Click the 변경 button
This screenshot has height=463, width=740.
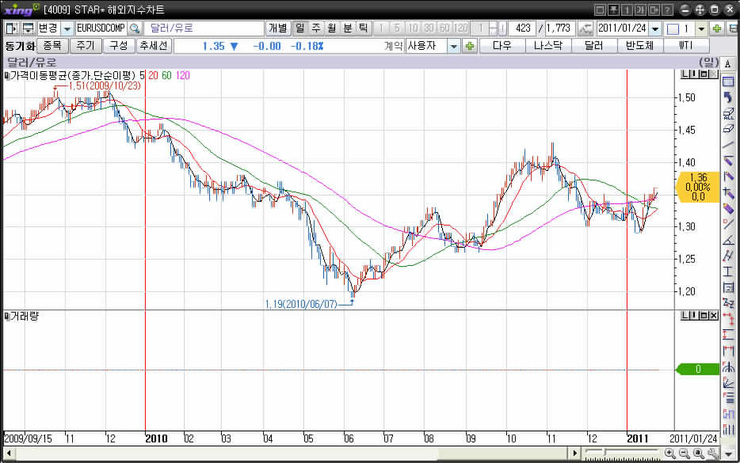point(48,28)
